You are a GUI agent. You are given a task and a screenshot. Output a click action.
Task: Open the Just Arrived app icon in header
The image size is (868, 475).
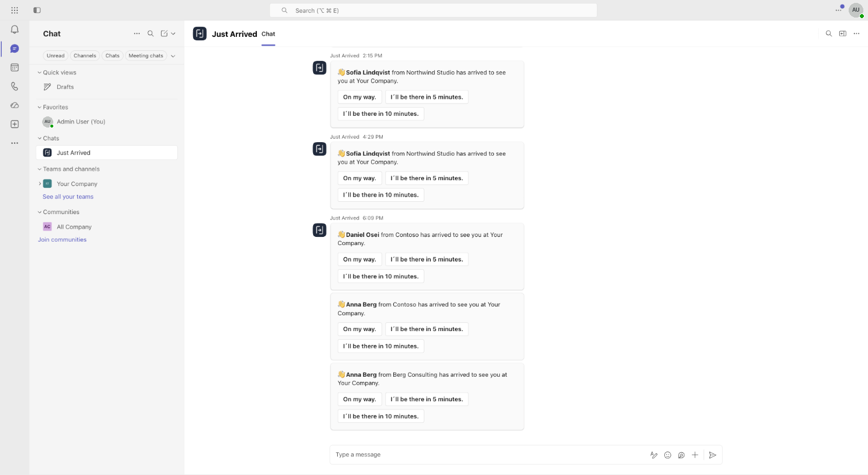[200, 34]
